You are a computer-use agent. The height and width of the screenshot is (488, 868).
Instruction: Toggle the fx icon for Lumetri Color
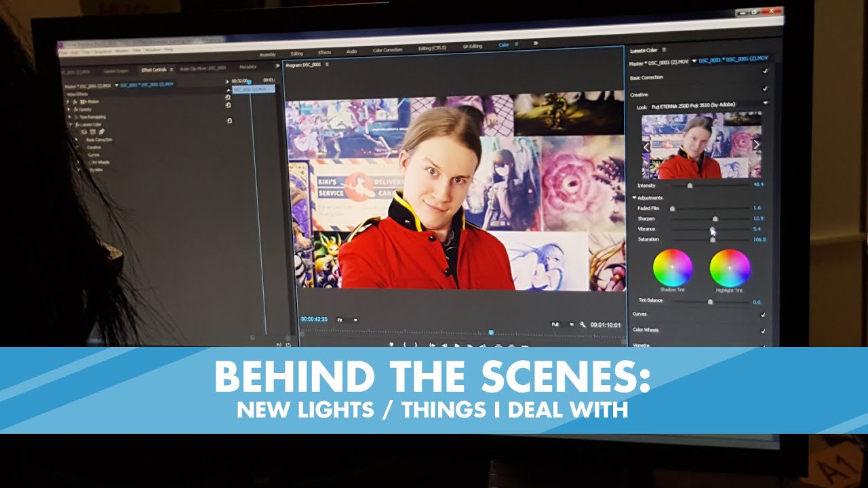[x=77, y=125]
